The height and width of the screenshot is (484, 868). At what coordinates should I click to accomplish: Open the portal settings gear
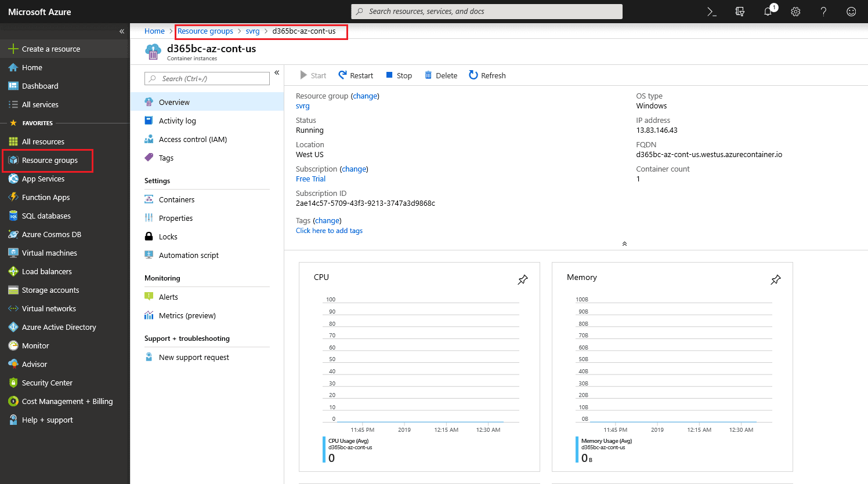(x=795, y=12)
